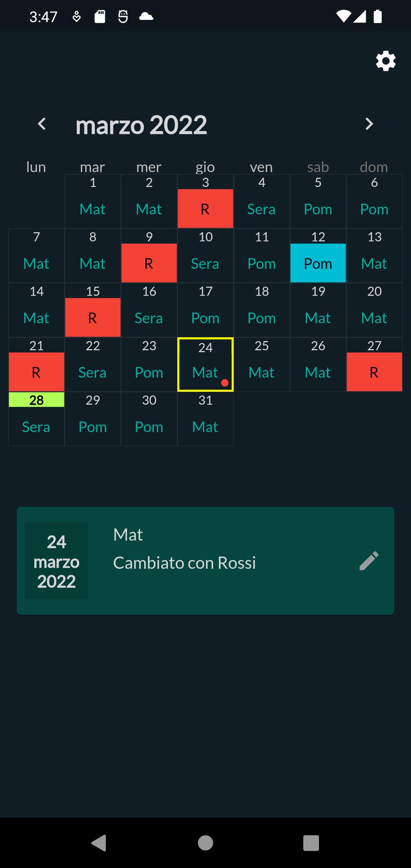Open the Cambiato con Rossi note card
The image size is (411, 868).
click(x=205, y=561)
